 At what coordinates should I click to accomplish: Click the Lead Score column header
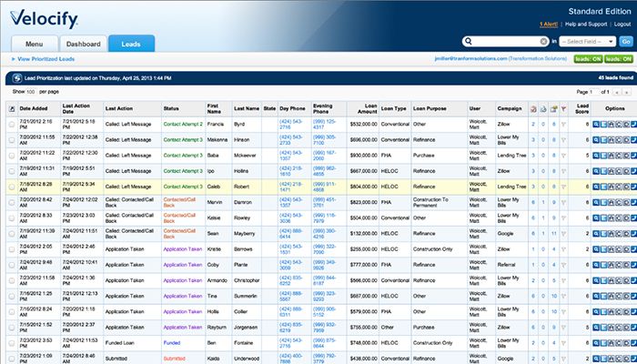(x=582, y=108)
